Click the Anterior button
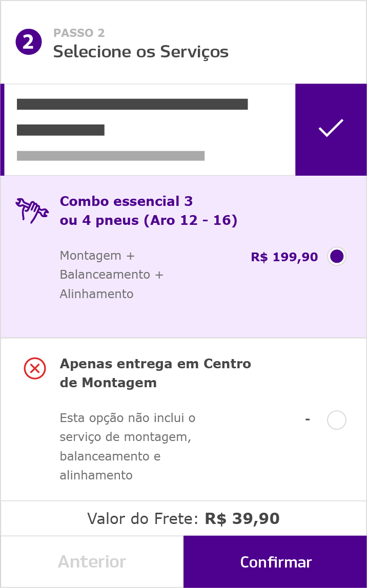The image size is (367, 588). [x=92, y=561]
